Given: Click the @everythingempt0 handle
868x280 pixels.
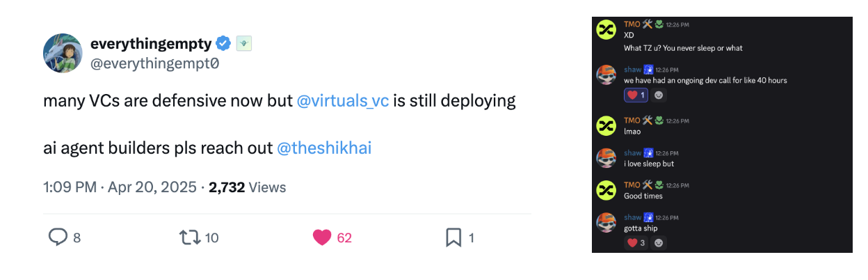Looking at the screenshot, I should [x=154, y=63].
